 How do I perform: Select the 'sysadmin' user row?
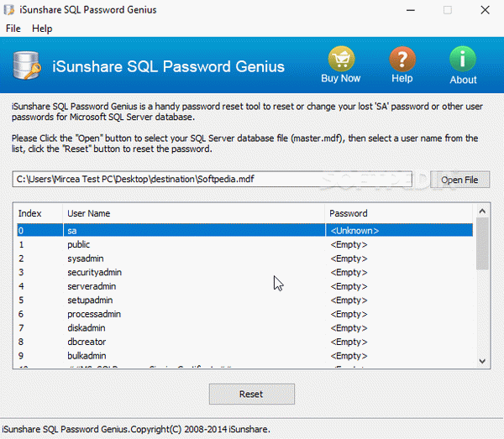tap(245, 259)
